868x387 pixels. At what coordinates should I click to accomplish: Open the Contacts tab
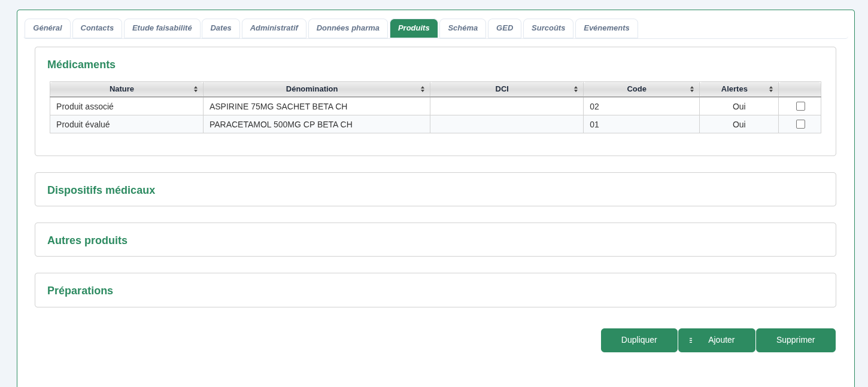click(x=97, y=28)
